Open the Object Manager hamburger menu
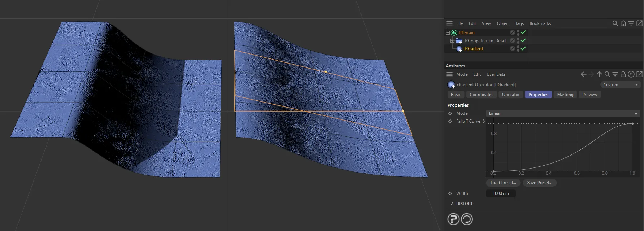The width and height of the screenshot is (644, 231). point(449,23)
